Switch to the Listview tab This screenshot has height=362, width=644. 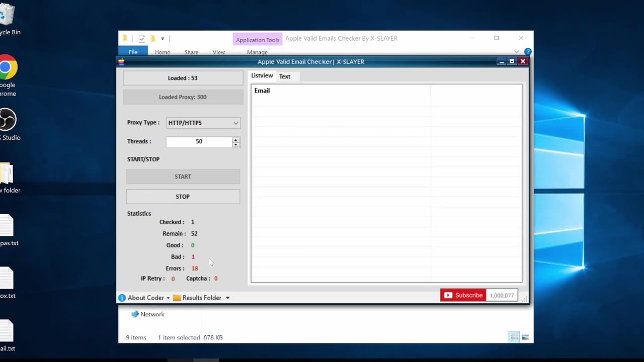(262, 76)
